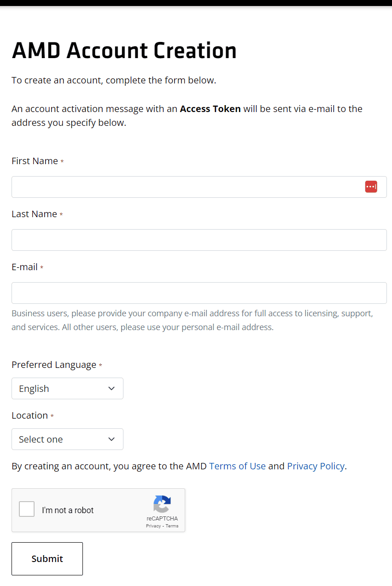The image size is (392, 586).
Task: Open the AMD Terms of Use link
Action: click(237, 466)
